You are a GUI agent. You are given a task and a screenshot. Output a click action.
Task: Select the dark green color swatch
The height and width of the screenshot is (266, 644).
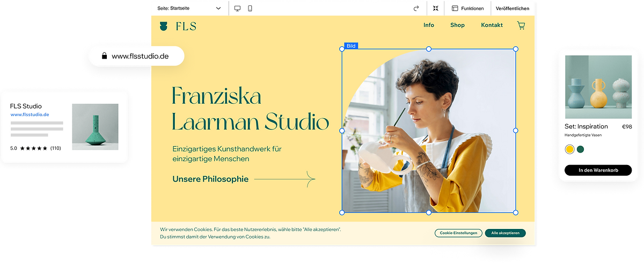point(580,149)
